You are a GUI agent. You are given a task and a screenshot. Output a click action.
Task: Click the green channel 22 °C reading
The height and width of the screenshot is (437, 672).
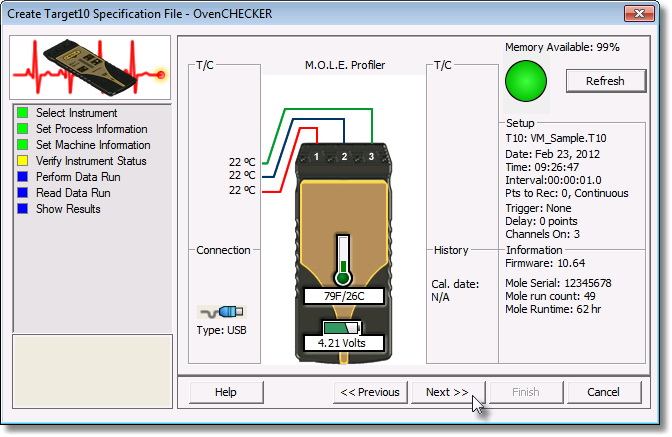242,162
